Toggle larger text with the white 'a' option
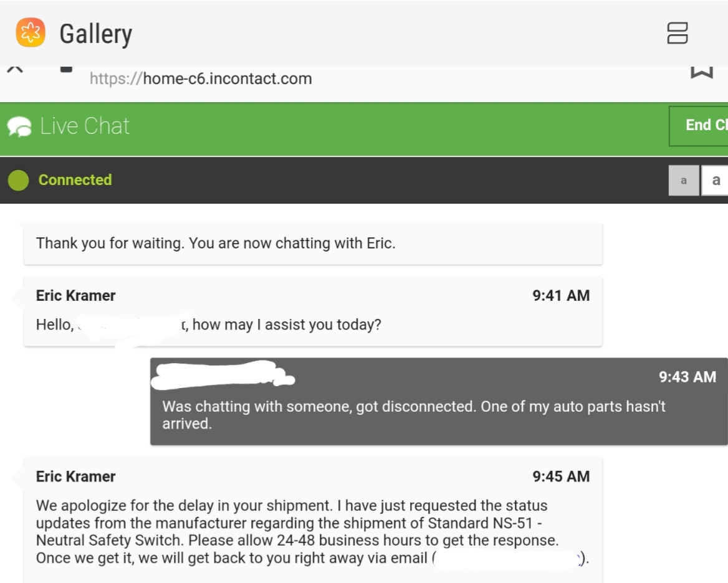The height and width of the screenshot is (583, 728). (x=714, y=180)
